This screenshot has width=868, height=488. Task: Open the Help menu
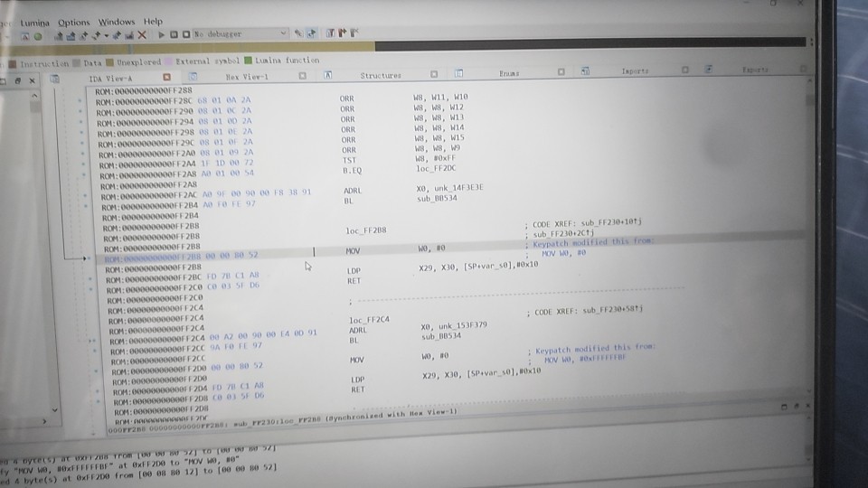coord(153,22)
